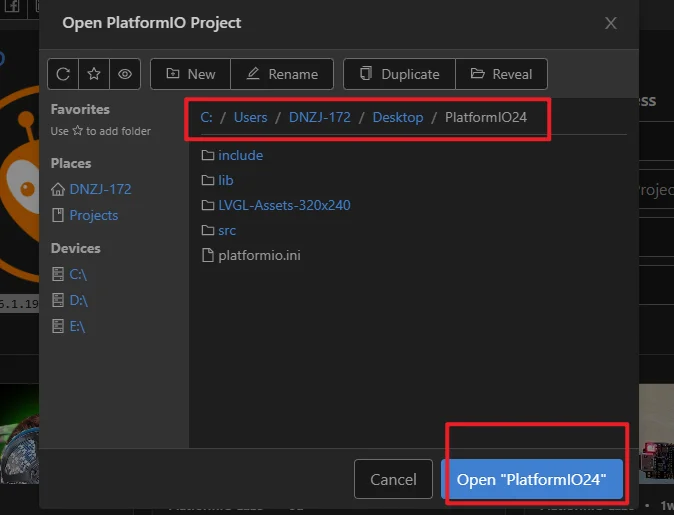
Task: Open the src folder
Action: pyautogui.click(x=227, y=230)
